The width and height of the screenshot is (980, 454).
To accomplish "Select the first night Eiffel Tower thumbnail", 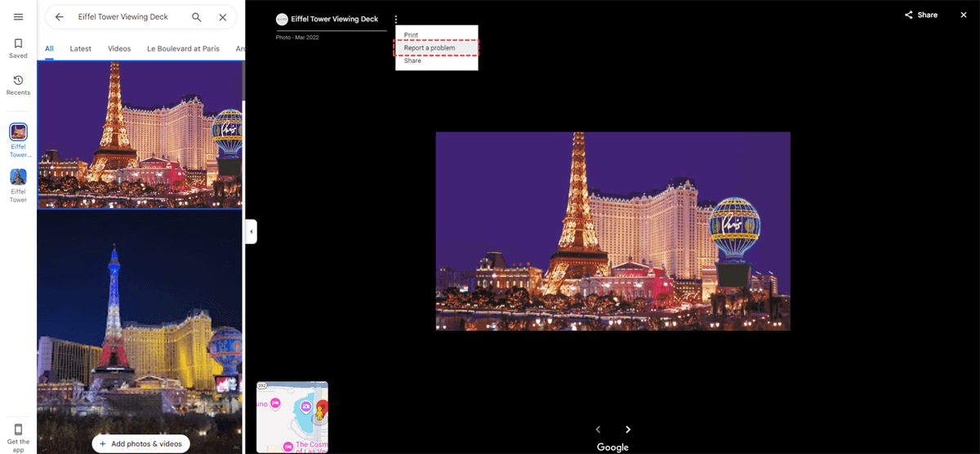I will pyautogui.click(x=140, y=135).
